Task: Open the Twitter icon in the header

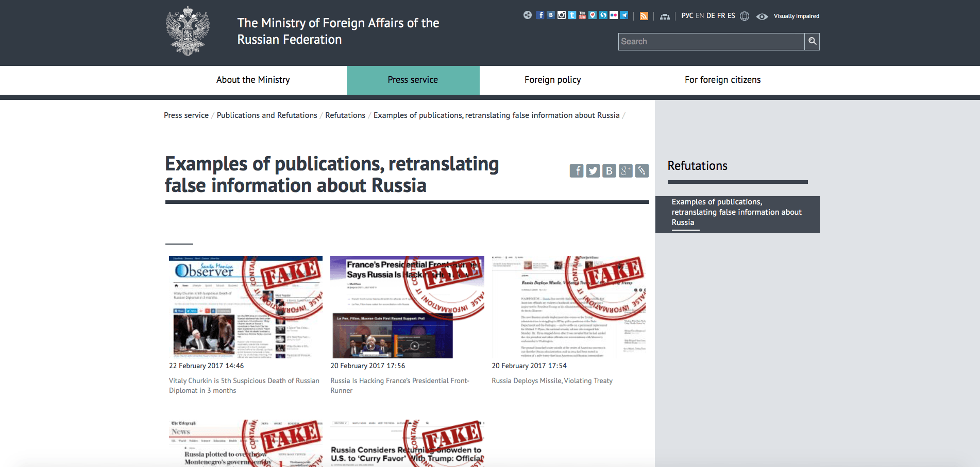Action: [572, 15]
